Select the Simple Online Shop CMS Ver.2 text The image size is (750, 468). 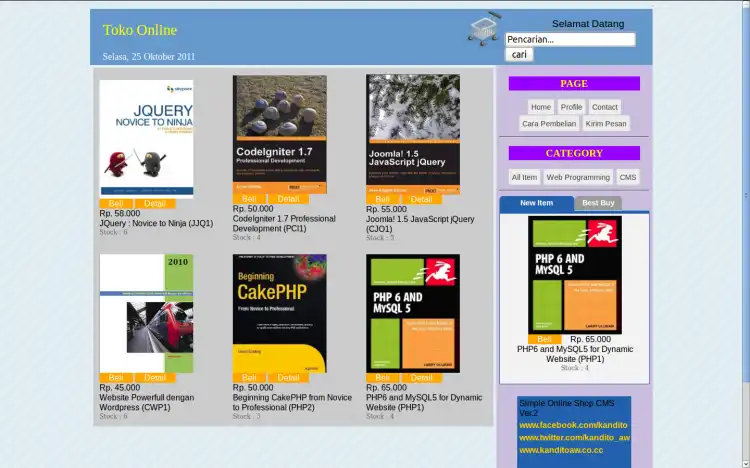[566, 408]
